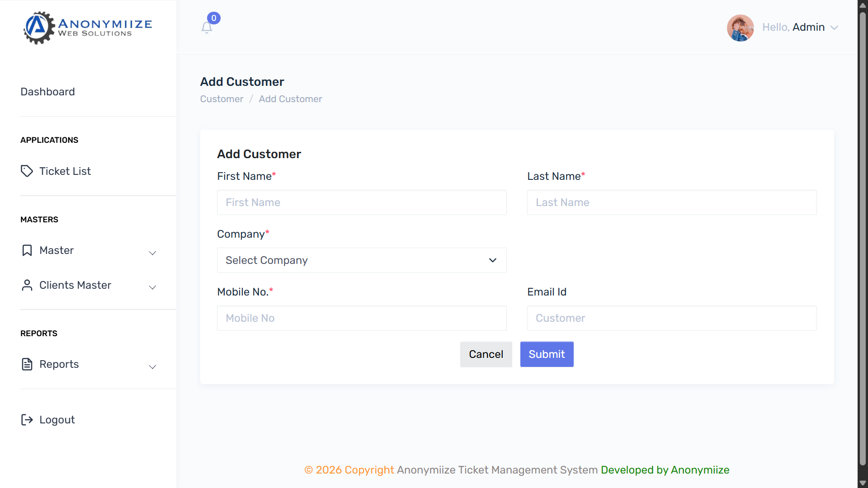Click the scrollbar down arrow
Viewport: 868px width, 488px height.
(x=863, y=483)
